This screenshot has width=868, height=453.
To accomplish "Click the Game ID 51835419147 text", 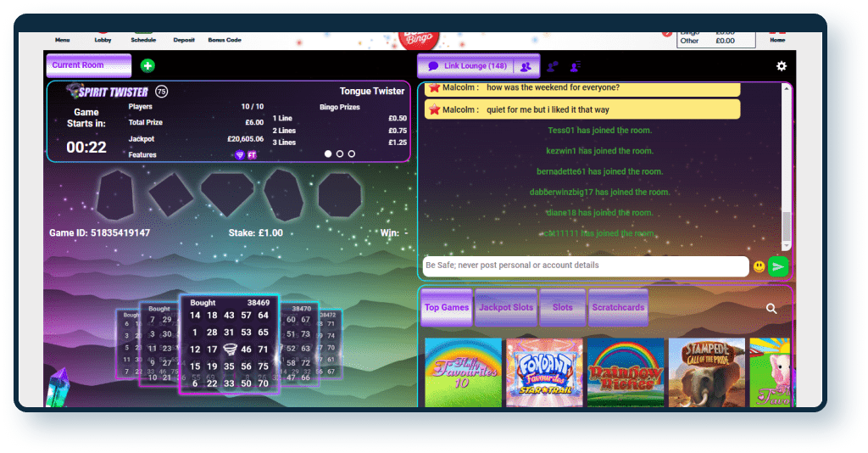I will pos(100,232).
